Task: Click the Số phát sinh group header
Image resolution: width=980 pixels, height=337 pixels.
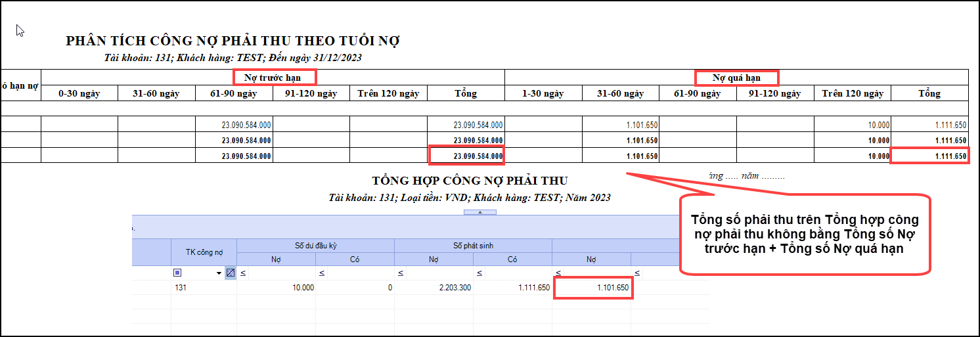Action: [x=472, y=246]
